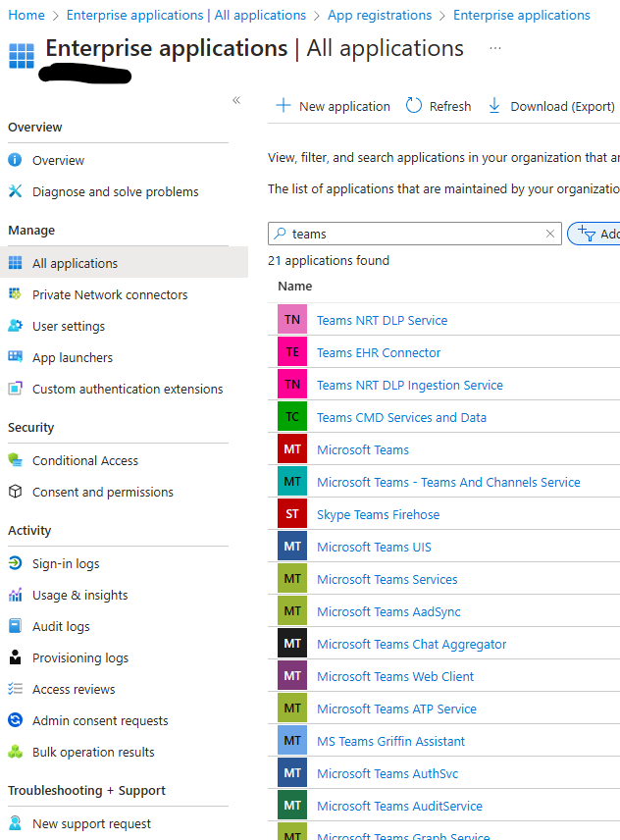
Task: Open Teams NRT DLP Ingestion Service
Action: (410, 386)
